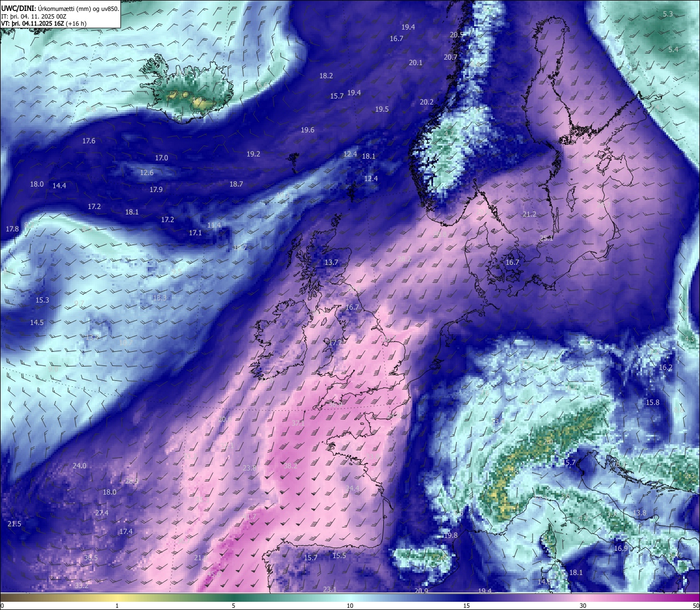Click the 20.1 value label
Image resolution: width=700 pixels, height=610 pixels.
click(x=416, y=62)
